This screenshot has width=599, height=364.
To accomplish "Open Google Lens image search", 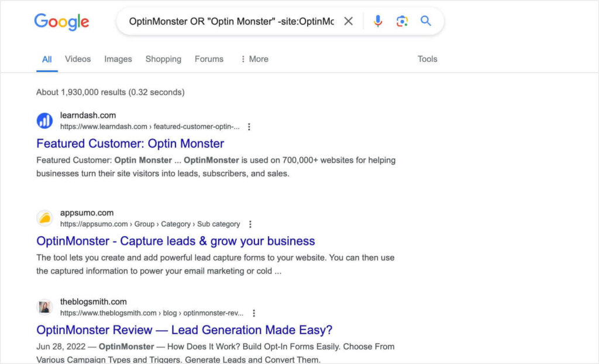I will pos(402,20).
